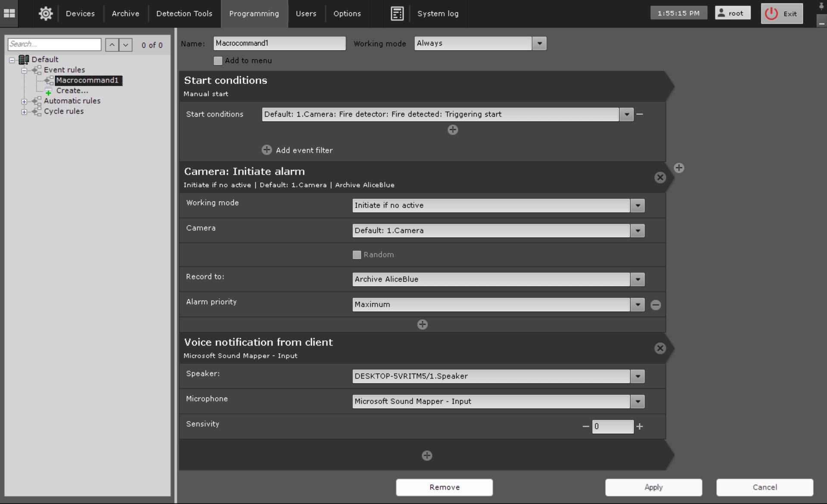
Task: Toggle the Random checkbox
Action: pyautogui.click(x=357, y=255)
